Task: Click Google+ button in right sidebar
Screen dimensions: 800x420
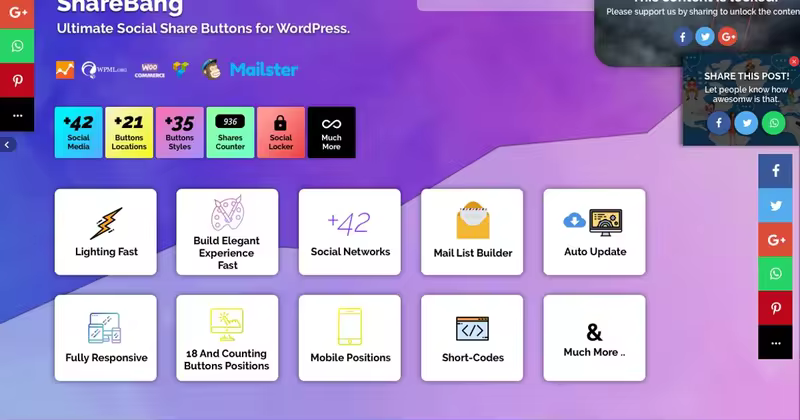Action: coord(776,239)
